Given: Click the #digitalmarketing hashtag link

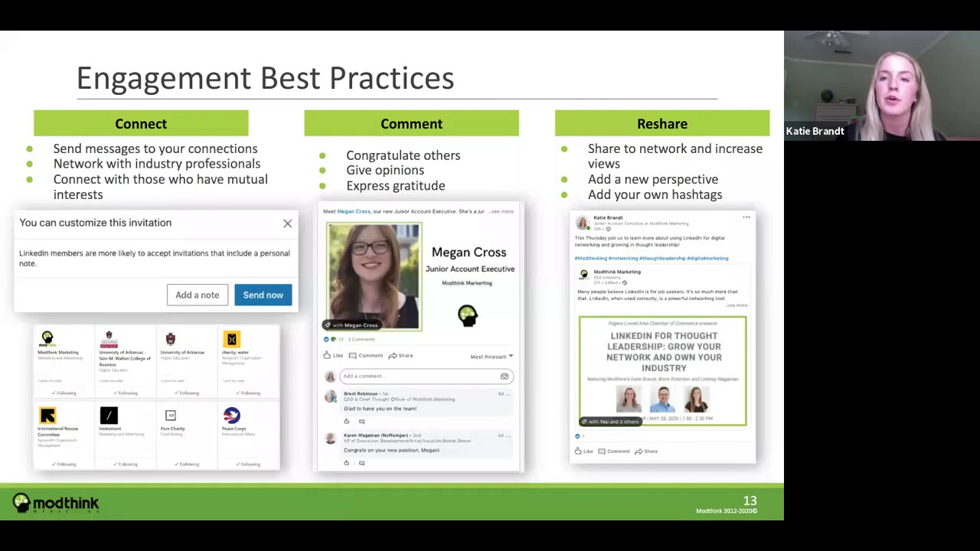Looking at the screenshot, I should point(707,259).
